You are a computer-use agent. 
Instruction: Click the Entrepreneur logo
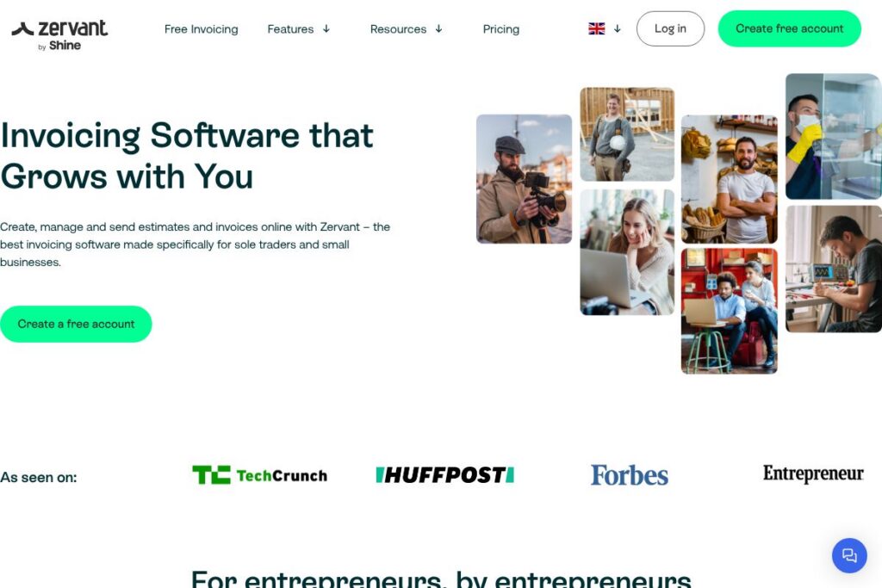pos(813,473)
